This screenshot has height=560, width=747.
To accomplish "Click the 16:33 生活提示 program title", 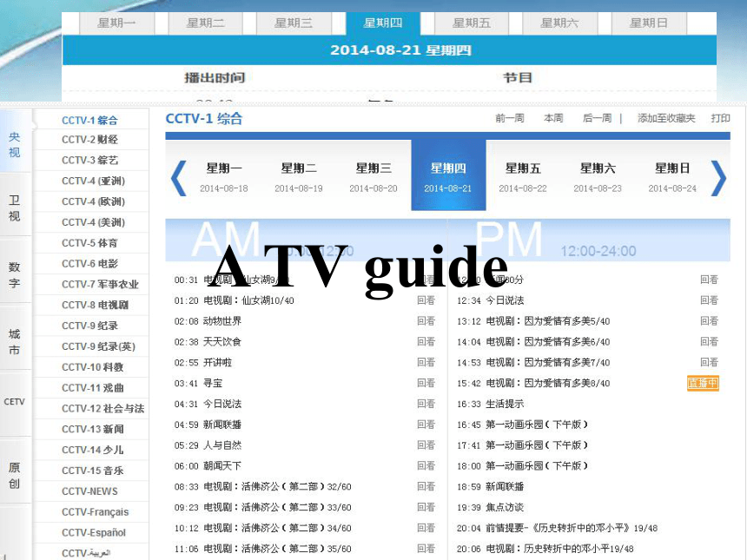I will (505, 404).
